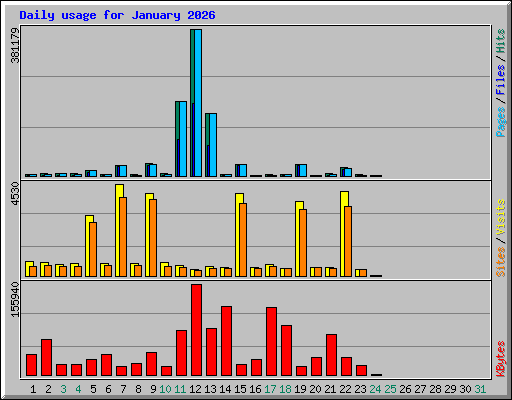Image resolution: width=512 pixels, height=400 pixels.
Task: Click the tallest cyan hits bar for day 12
Action: 198,103
